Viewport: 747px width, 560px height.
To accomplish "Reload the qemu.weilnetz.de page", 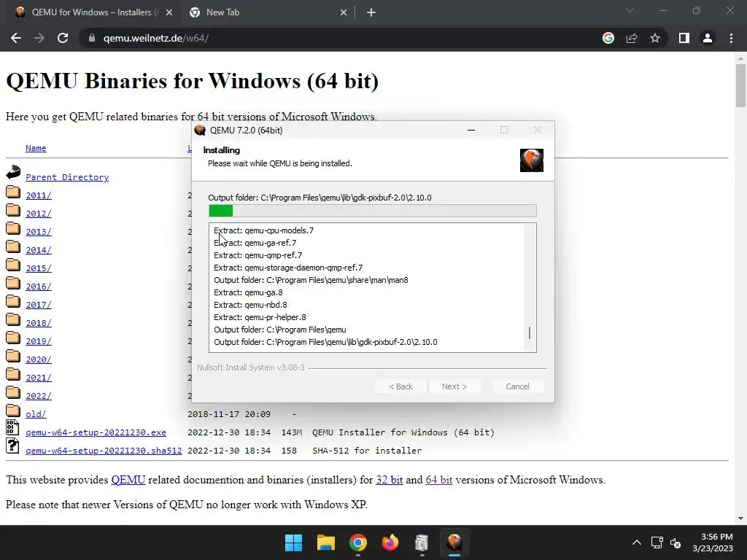I will (63, 38).
